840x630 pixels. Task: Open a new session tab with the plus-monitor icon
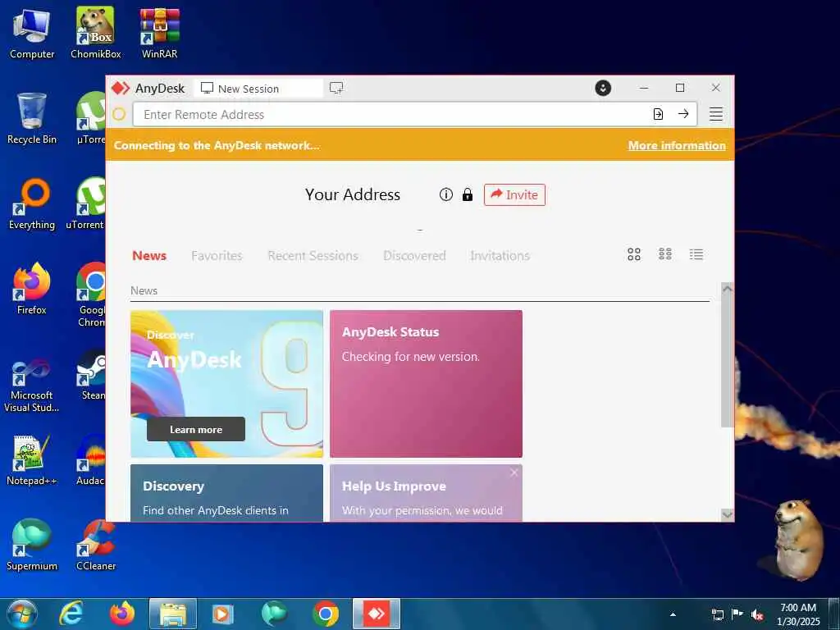pos(336,88)
